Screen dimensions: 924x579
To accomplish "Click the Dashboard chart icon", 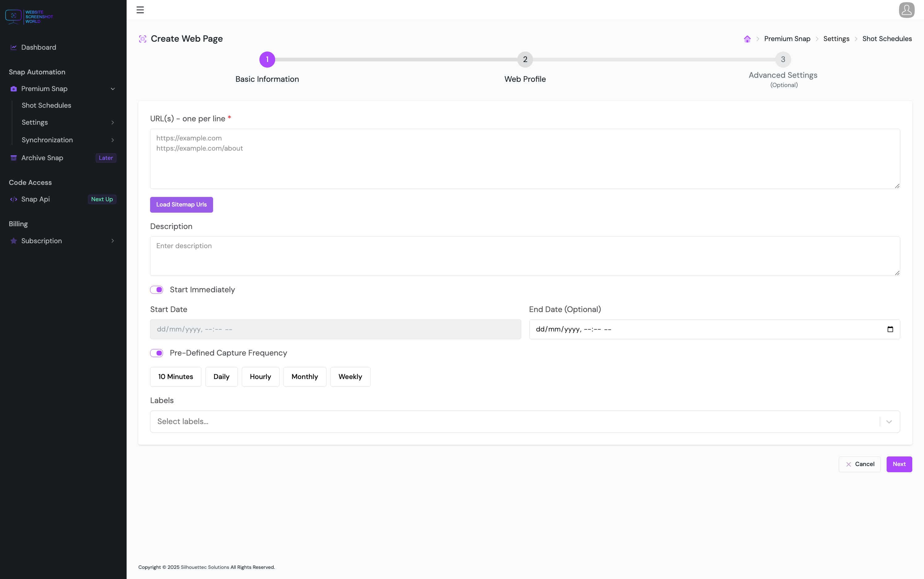I will (14, 48).
